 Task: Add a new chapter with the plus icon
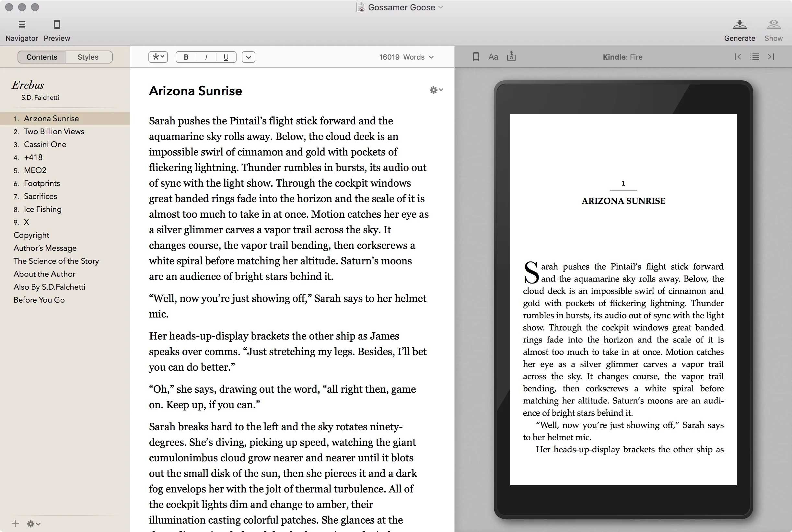coord(15,523)
